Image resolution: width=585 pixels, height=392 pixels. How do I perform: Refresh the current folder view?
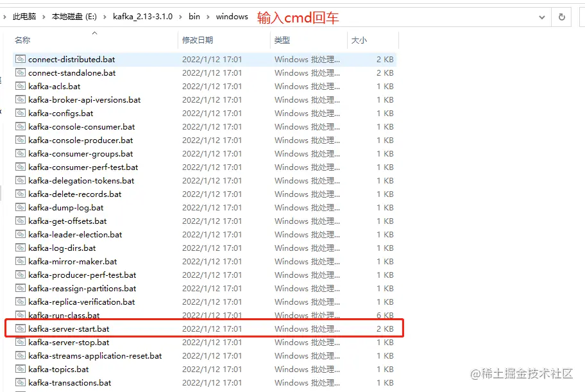click(x=561, y=17)
